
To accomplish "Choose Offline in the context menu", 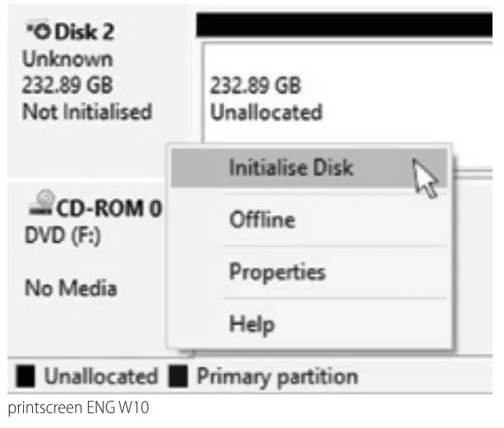I will point(261,220).
